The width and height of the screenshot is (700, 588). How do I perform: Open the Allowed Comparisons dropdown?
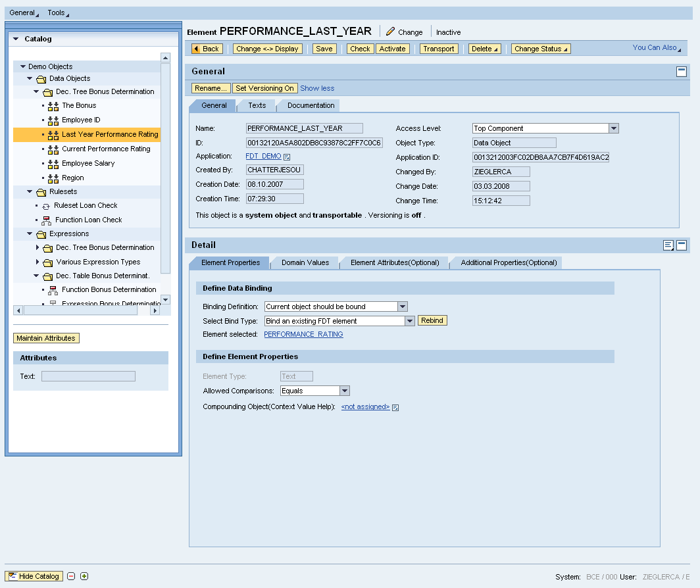pos(345,391)
